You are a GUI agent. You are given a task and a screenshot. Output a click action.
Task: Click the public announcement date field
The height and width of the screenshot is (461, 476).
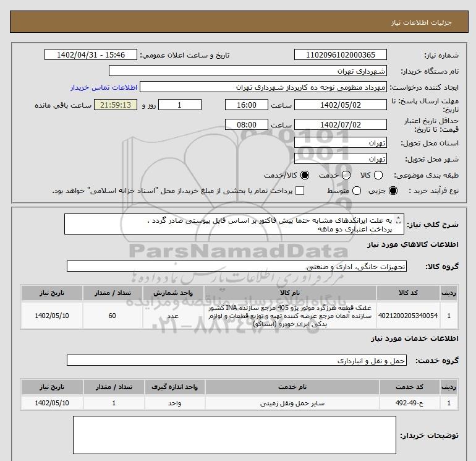click(x=91, y=54)
